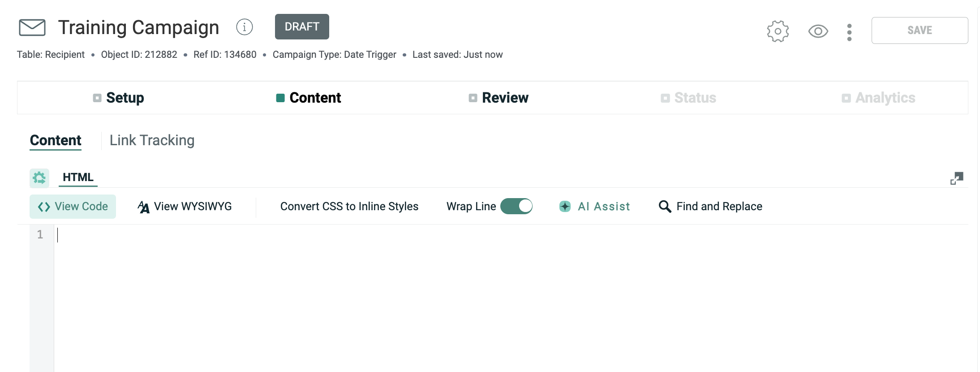Viewport: 980px width, 372px height.
Task: Open AI Assist
Action: point(595,207)
